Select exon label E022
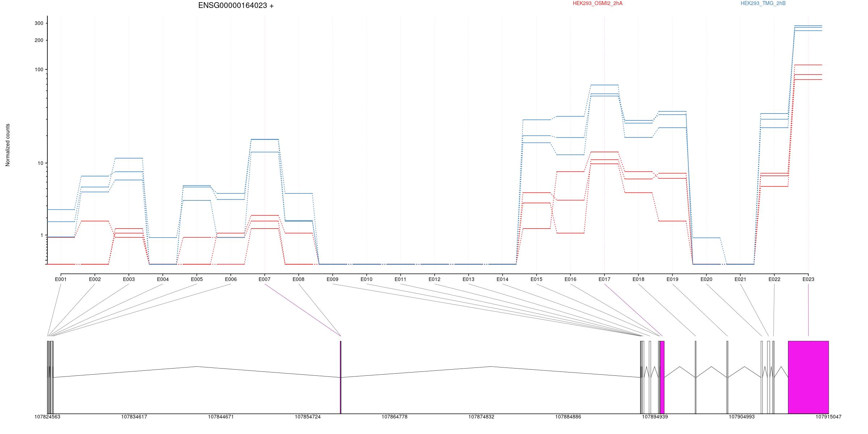The width and height of the screenshot is (868, 434). click(774, 279)
